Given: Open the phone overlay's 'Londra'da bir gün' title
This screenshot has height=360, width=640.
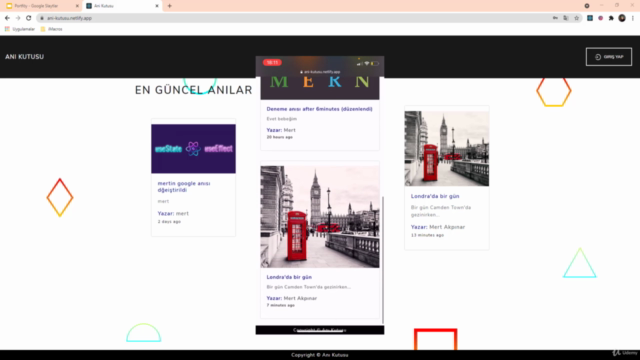Looking at the screenshot, I should (289, 277).
